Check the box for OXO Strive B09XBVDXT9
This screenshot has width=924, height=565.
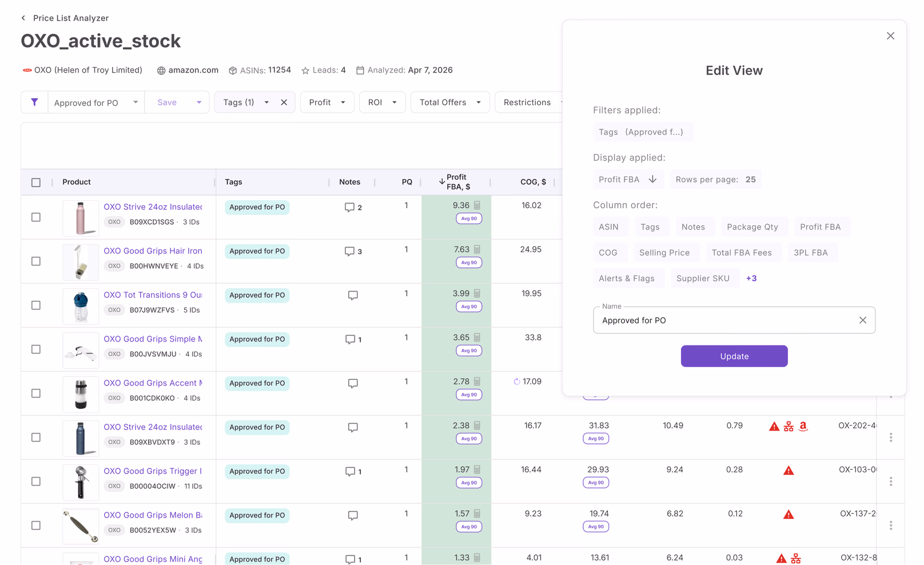tap(36, 437)
